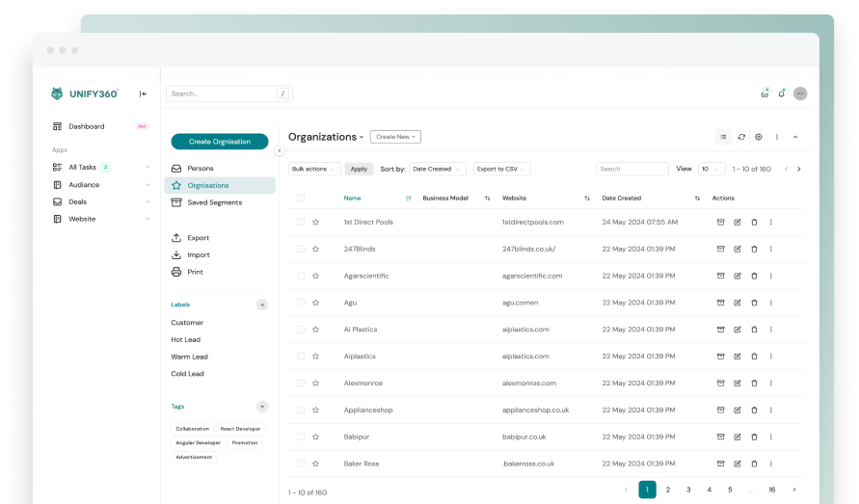Viewport: 859px width, 504px height.
Task: Add a new label with plus icon
Action: point(262,305)
